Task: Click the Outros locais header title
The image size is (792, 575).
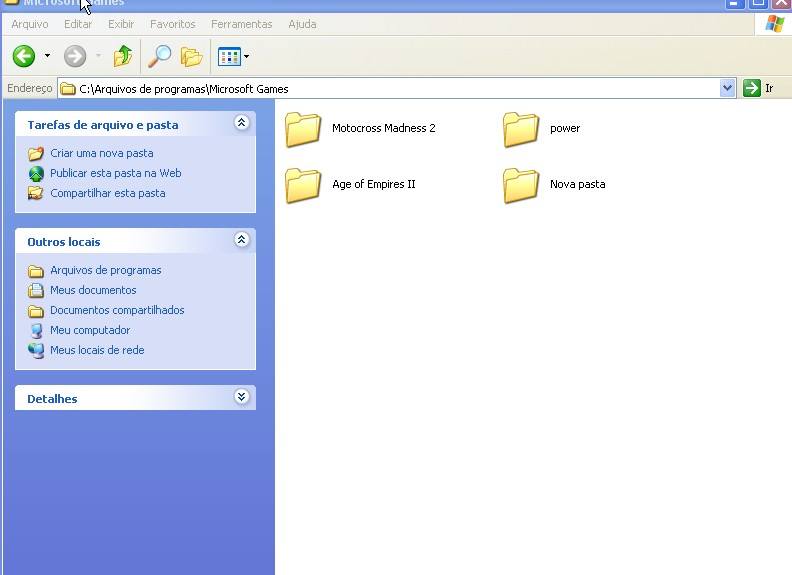Action: [64, 242]
